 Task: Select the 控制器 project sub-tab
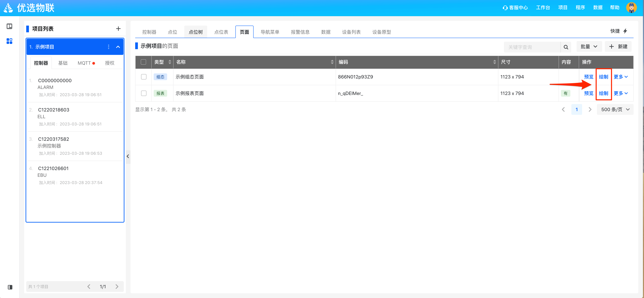pyautogui.click(x=41, y=63)
